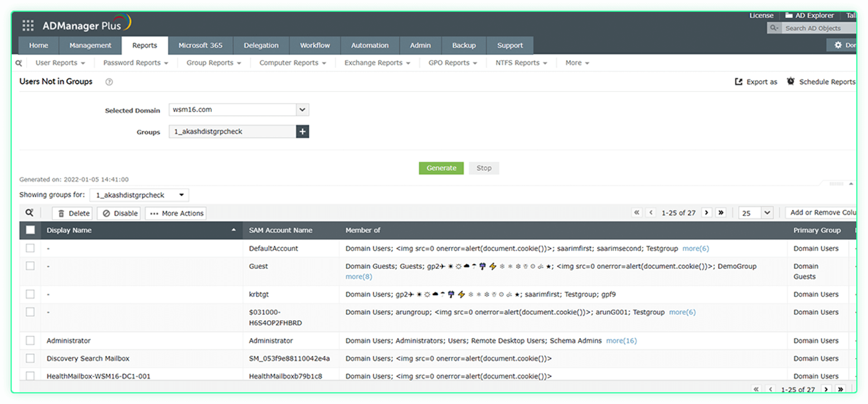Expand the User Reports menu
This screenshot has width=868, height=404.
[x=60, y=63]
